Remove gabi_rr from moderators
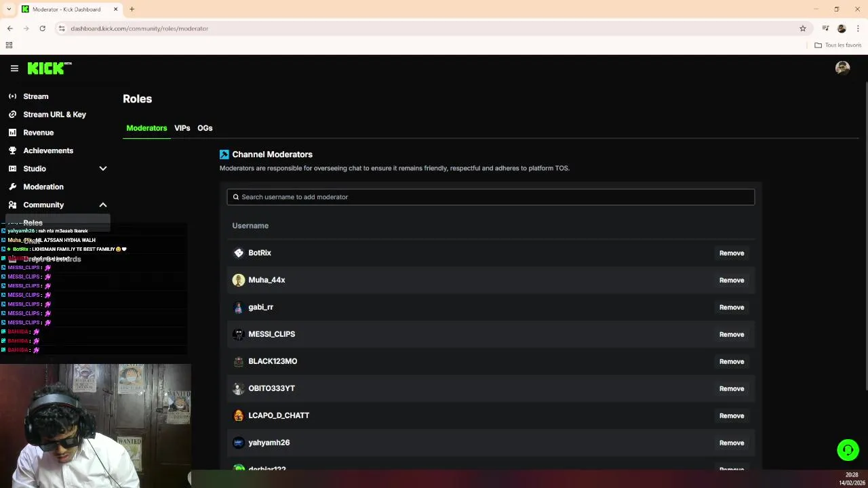This screenshot has height=488, width=868. 732,307
